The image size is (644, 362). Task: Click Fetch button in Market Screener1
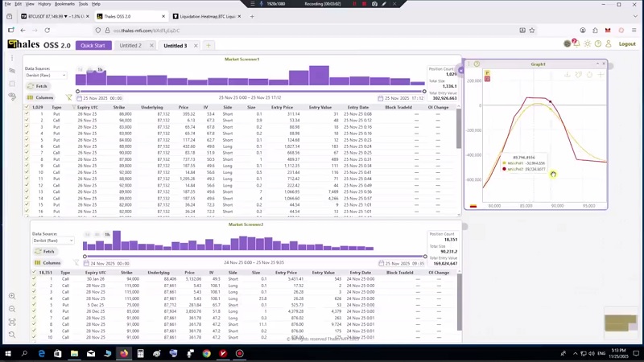click(39, 85)
